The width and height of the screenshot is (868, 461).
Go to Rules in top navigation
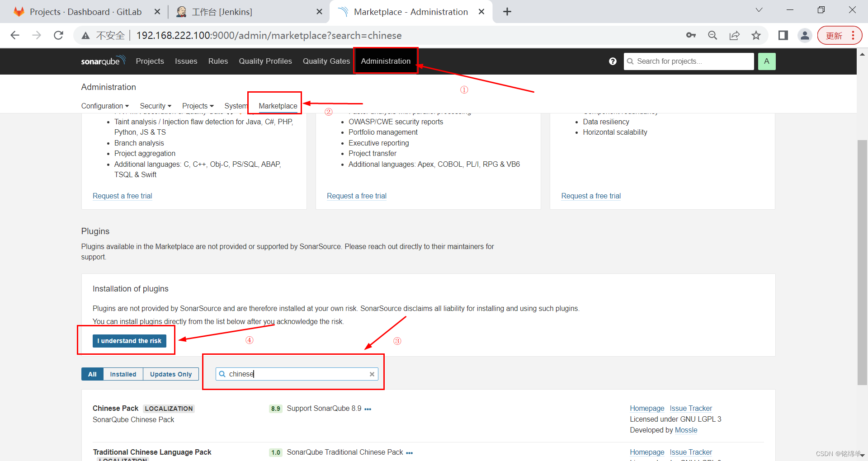[218, 61]
